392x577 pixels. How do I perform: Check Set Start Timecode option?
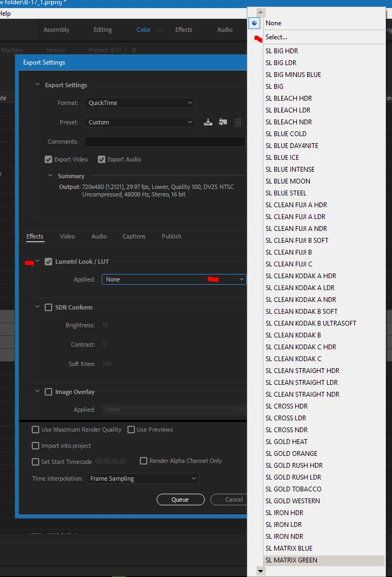coord(35,462)
